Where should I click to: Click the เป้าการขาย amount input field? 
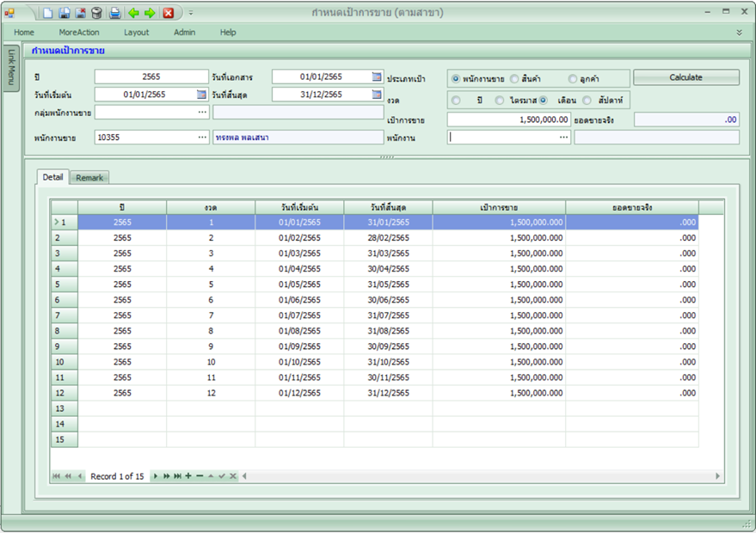(508, 119)
